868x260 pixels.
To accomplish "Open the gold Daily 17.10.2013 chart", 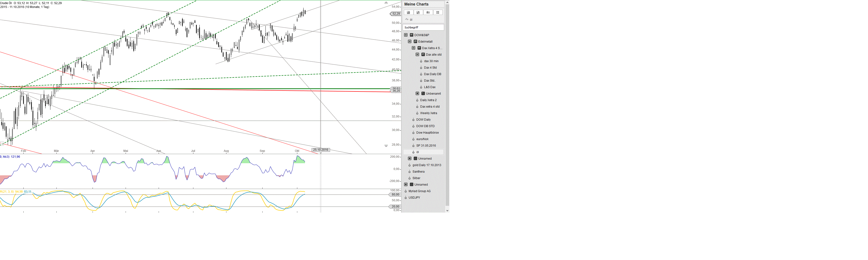I will click(427, 165).
